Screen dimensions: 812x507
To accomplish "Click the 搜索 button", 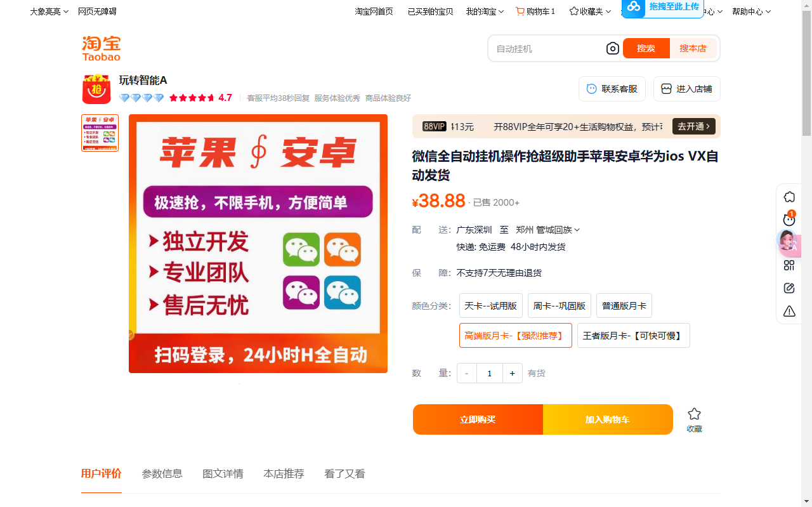I will (646, 48).
